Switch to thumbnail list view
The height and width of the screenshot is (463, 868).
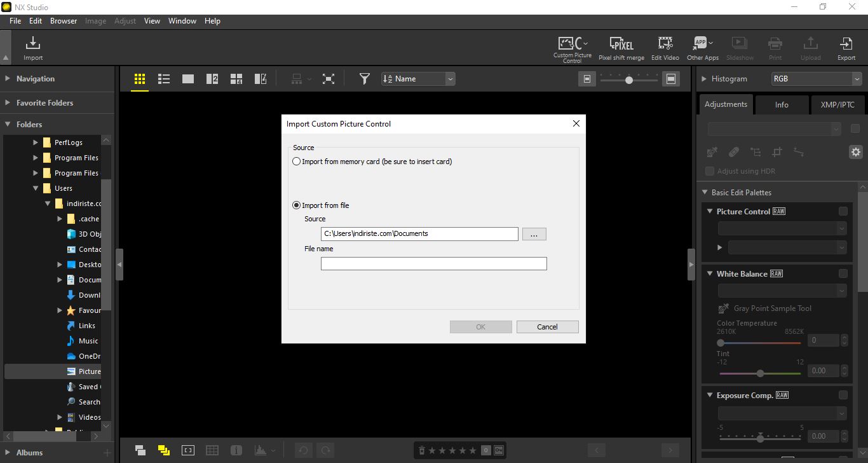[x=164, y=79]
